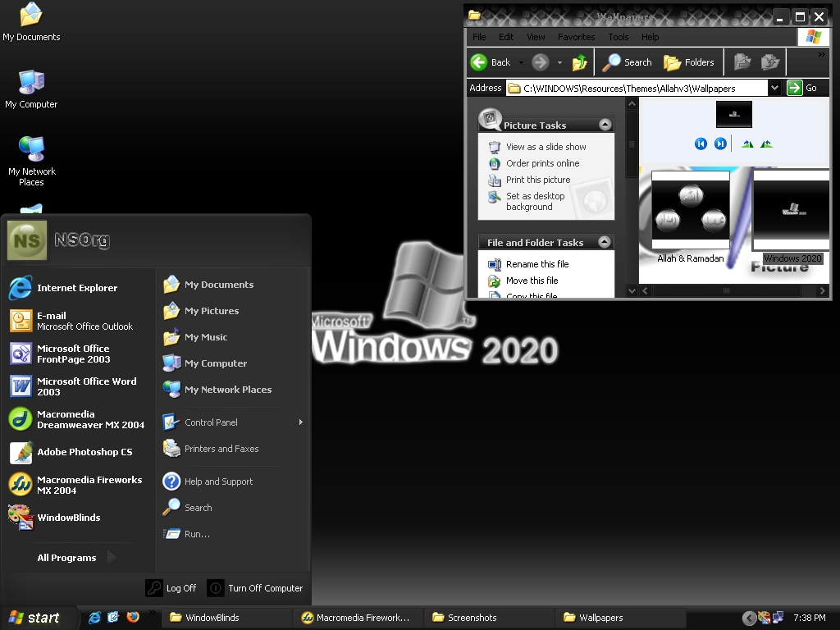Open Help menu in Wallpapers window
The height and width of the screenshot is (630, 840).
650,37
